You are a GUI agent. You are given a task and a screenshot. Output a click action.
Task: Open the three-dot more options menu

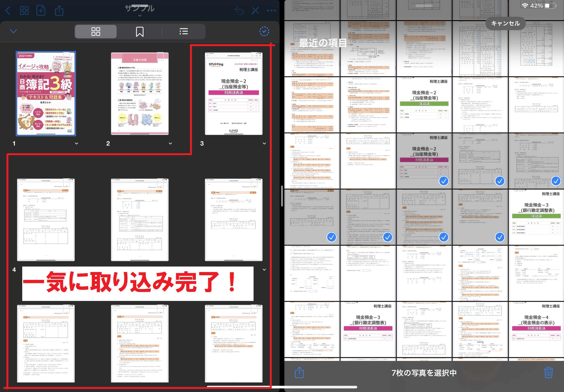click(x=271, y=11)
